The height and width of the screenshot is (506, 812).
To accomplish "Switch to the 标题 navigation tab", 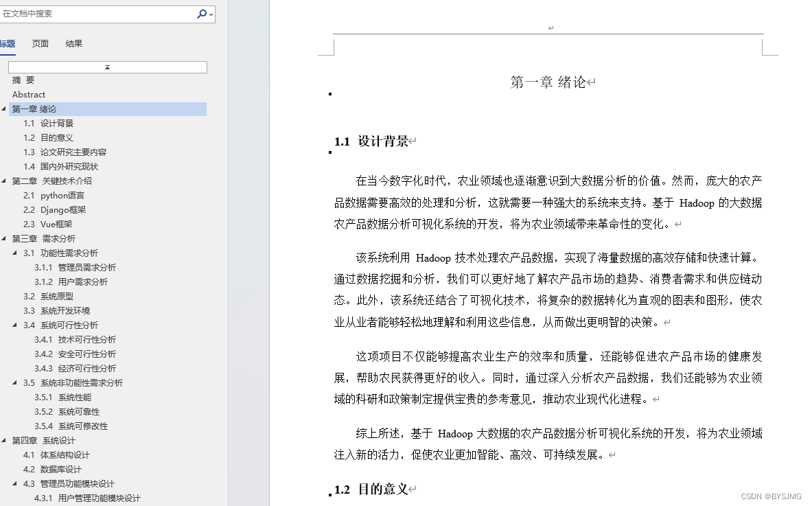I will point(8,44).
